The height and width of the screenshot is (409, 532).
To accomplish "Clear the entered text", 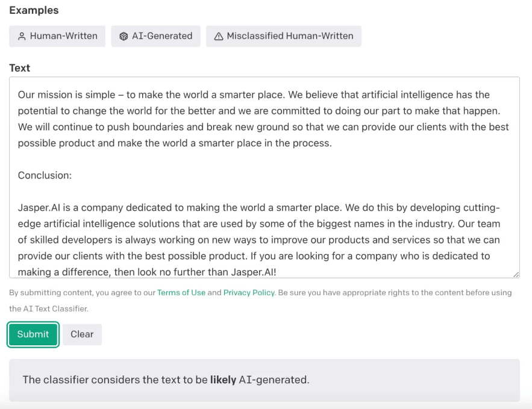I will [82, 334].
